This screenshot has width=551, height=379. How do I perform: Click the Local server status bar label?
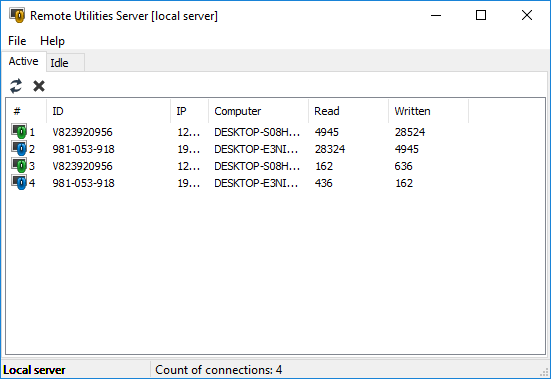34,370
